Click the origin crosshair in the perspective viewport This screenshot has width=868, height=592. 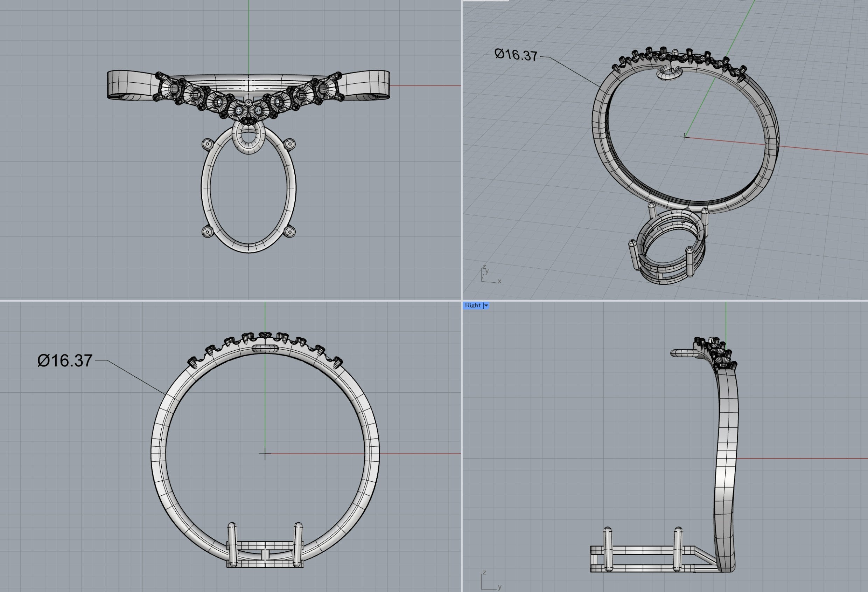point(685,137)
